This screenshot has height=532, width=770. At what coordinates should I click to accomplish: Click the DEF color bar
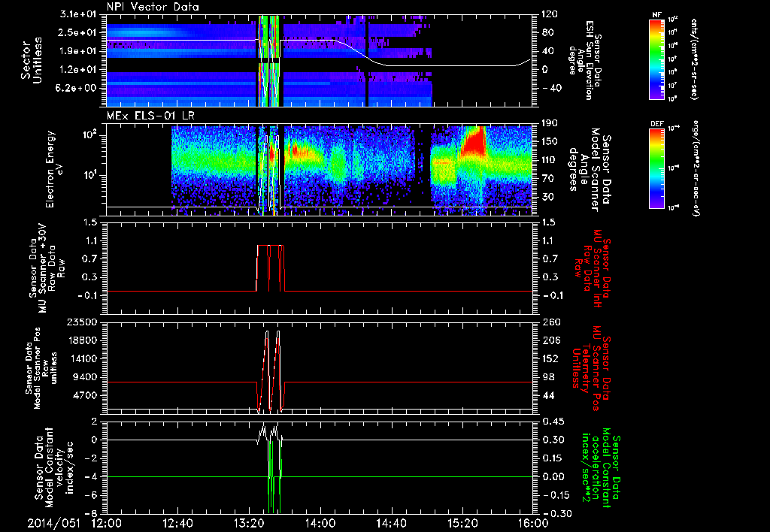click(656, 168)
